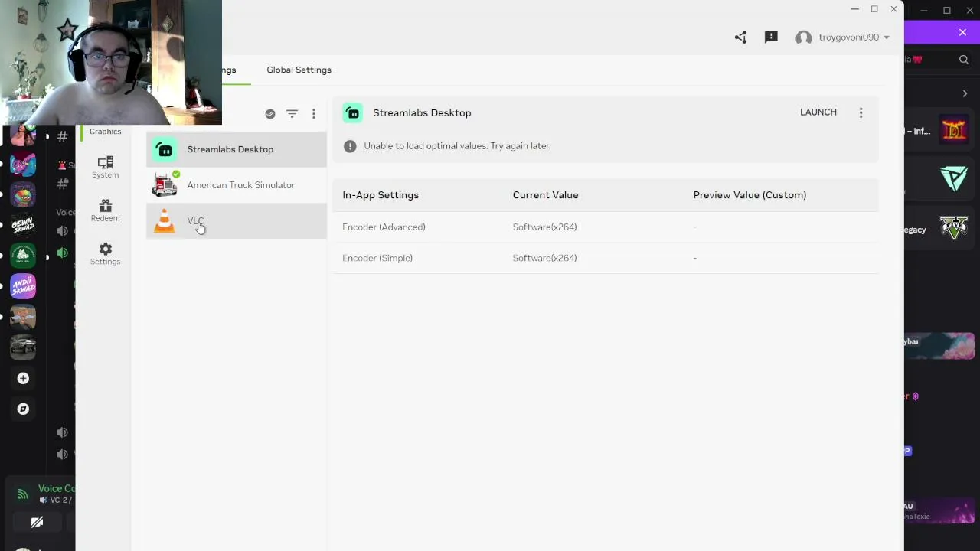Screen dimensions: 980x551
Task: Open GEWN SKWAD server in Discord
Action: [23, 226]
